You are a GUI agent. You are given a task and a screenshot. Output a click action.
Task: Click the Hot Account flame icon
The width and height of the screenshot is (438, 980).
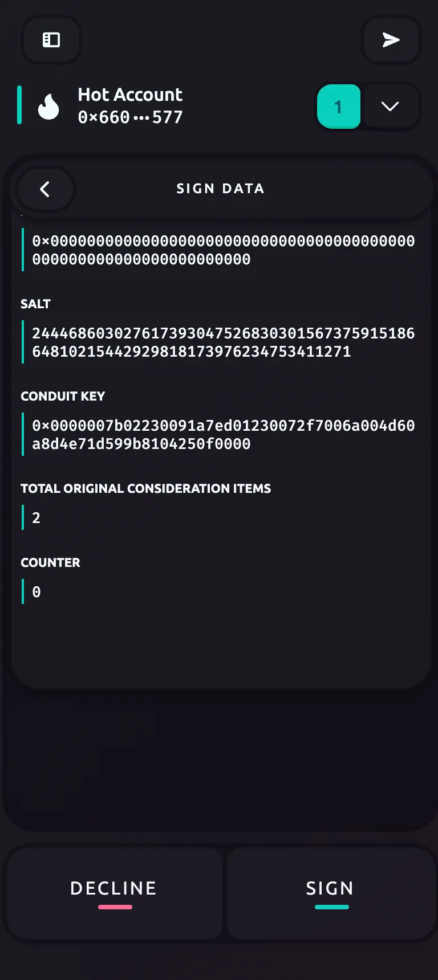tap(48, 107)
